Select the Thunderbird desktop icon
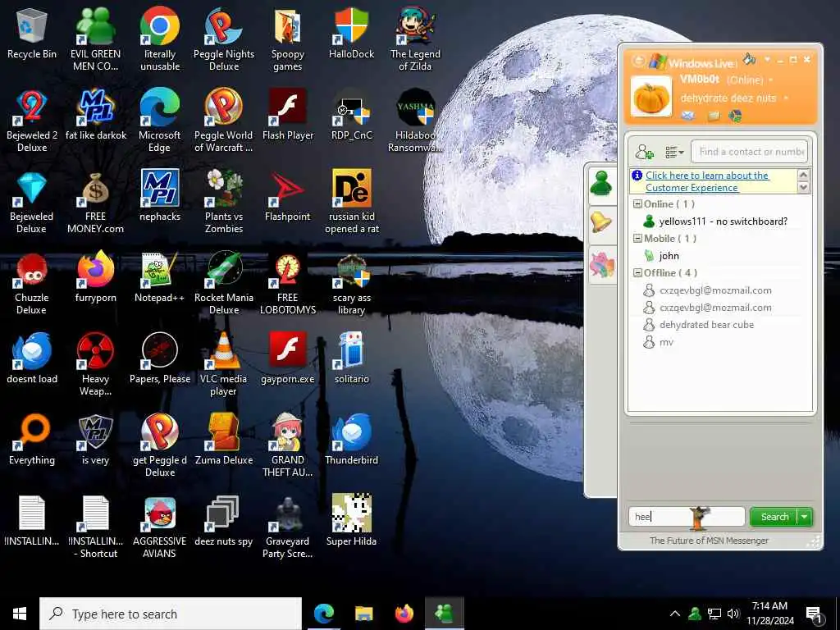 tap(351, 440)
